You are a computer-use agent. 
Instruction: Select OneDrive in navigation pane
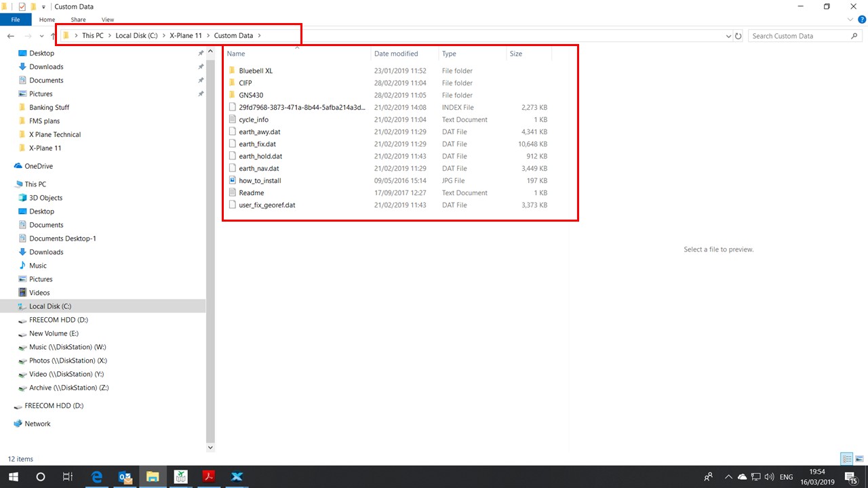(39, 166)
